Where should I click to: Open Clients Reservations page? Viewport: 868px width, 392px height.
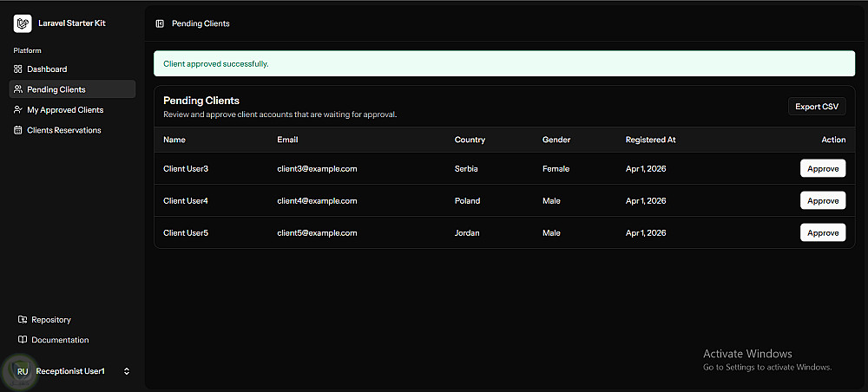(73, 130)
